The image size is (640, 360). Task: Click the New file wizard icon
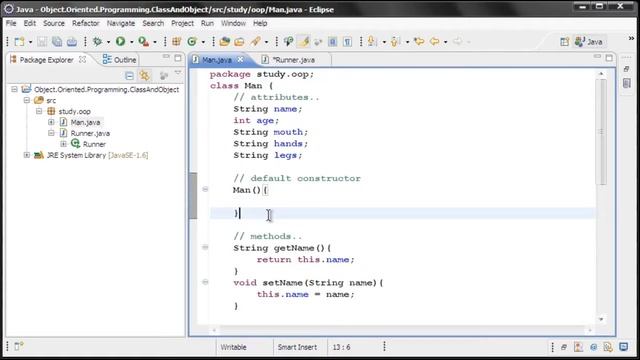tap(19, 42)
